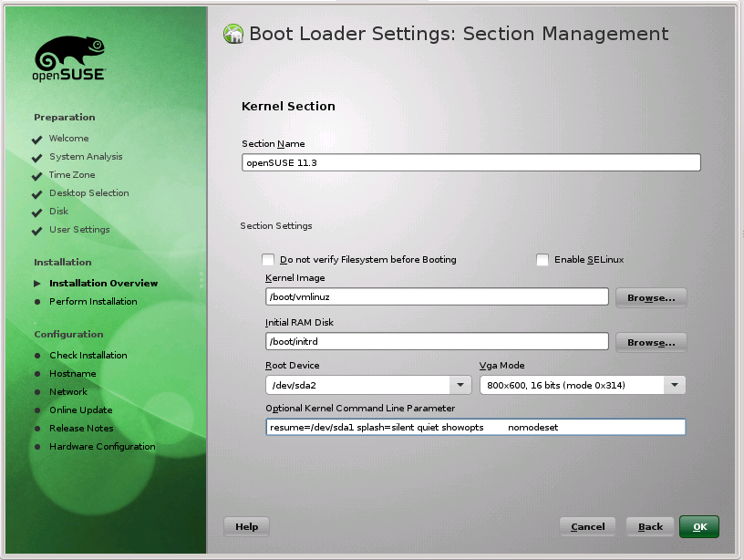Viewport: 744px width, 560px height.
Task: Select the Time Zone step
Action: pyautogui.click(x=72, y=174)
